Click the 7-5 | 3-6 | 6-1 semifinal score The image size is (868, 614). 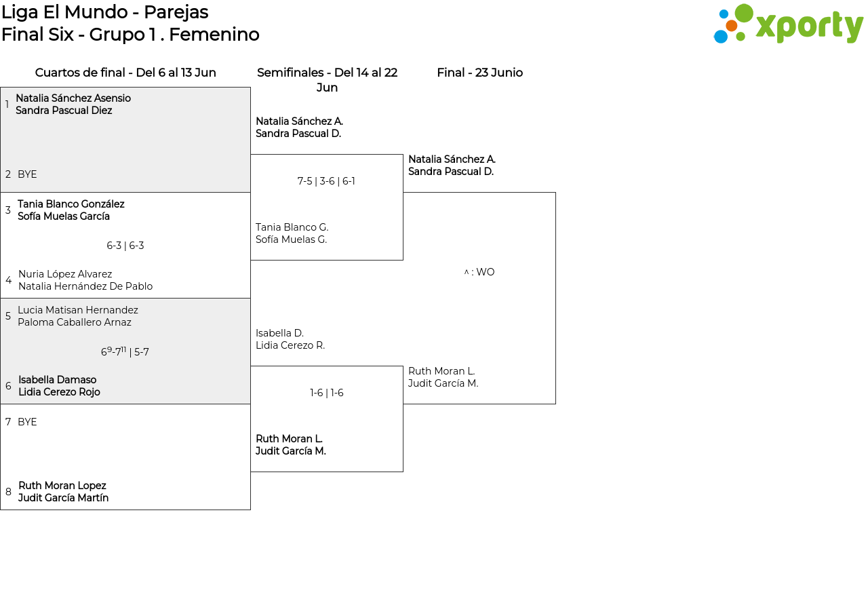tap(326, 181)
